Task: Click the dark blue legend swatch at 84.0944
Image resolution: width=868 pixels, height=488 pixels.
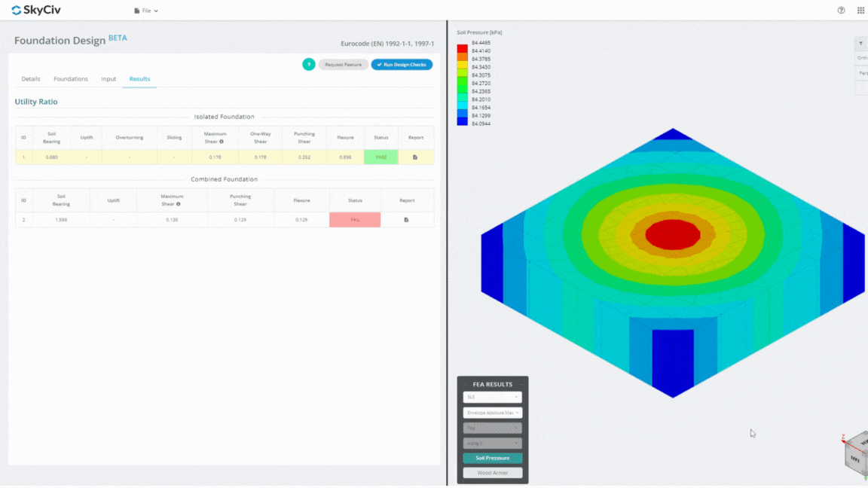Action: tap(462, 122)
